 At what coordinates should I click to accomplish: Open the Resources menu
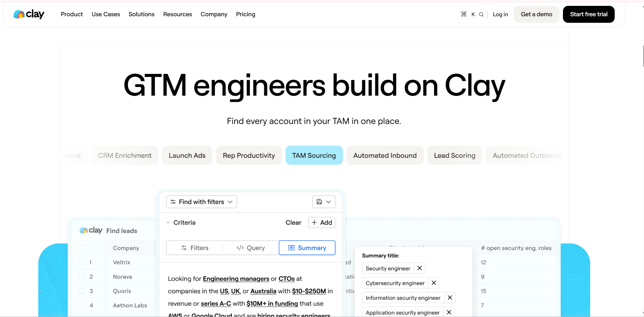pos(178,14)
